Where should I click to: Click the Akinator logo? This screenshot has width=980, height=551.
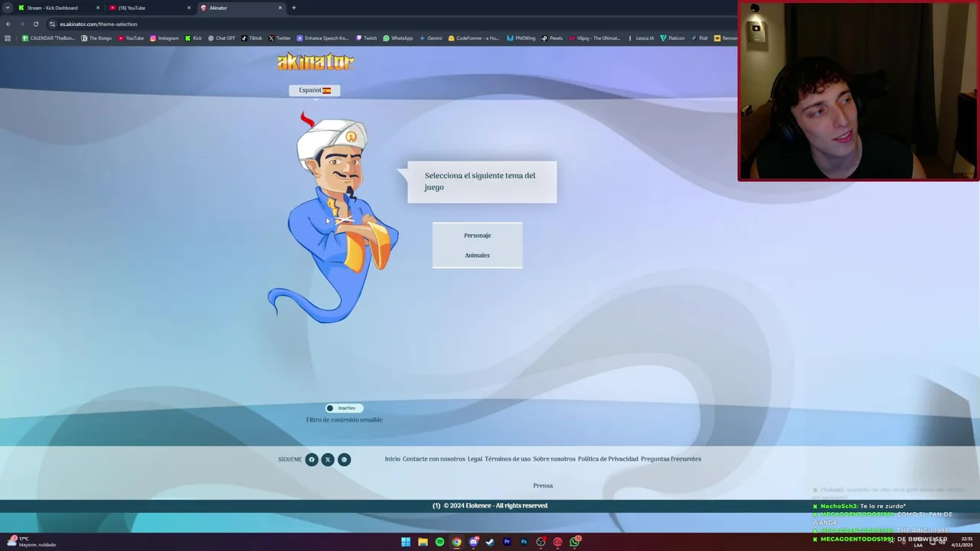pyautogui.click(x=315, y=62)
